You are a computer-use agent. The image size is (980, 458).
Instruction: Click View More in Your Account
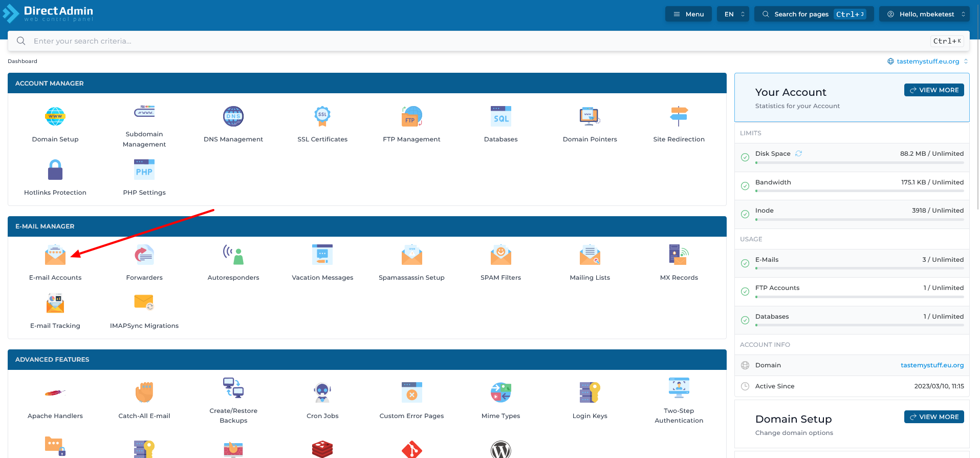click(934, 90)
